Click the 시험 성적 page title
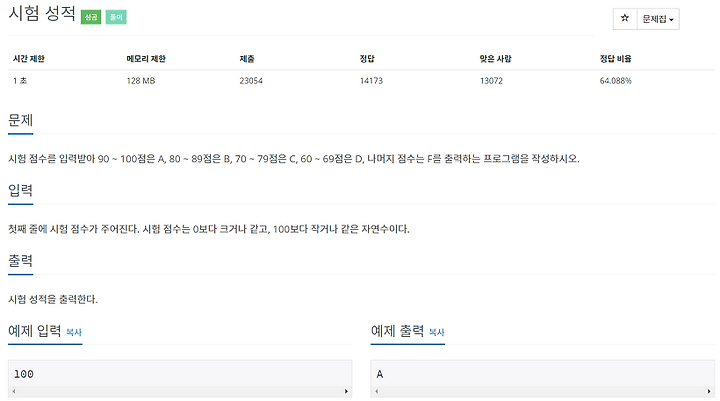Image resolution: width=720 pixels, height=401 pixels. pyautogui.click(x=42, y=13)
